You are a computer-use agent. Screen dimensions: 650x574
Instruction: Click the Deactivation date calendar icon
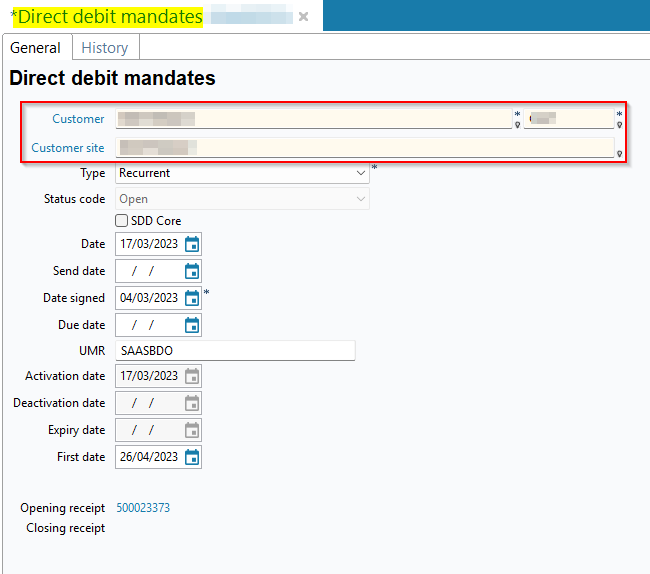tap(192, 403)
